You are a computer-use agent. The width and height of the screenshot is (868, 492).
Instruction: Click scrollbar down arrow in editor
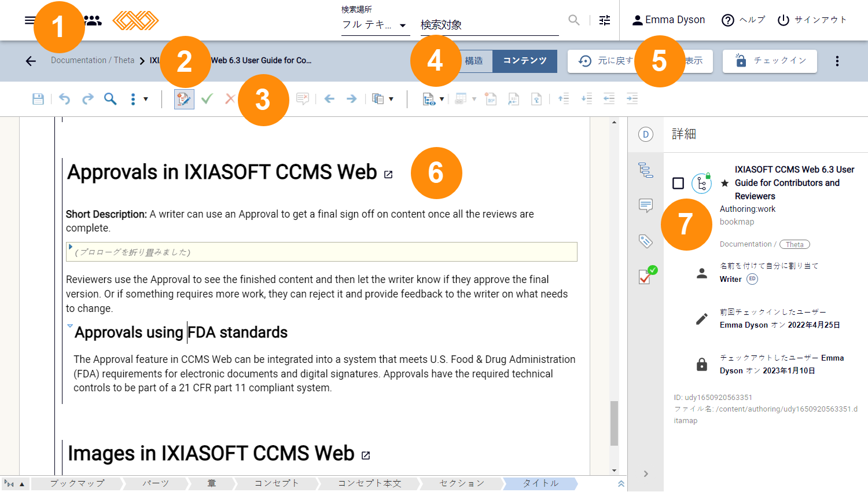point(614,471)
